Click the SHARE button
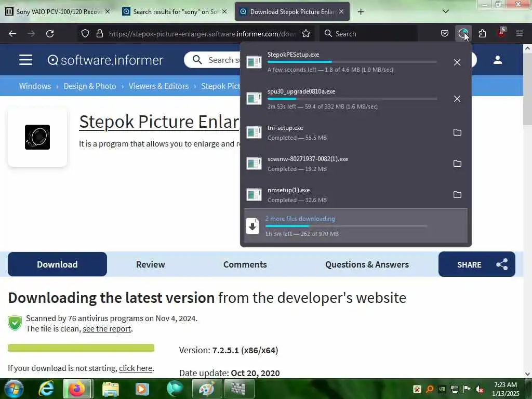532x399 pixels. click(477, 264)
